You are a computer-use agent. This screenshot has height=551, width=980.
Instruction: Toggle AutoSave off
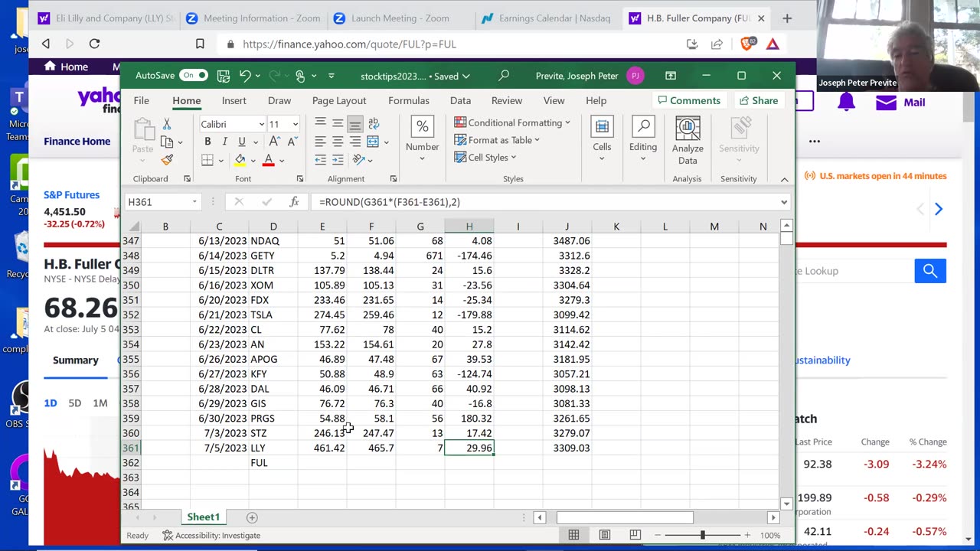[x=194, y=76]
